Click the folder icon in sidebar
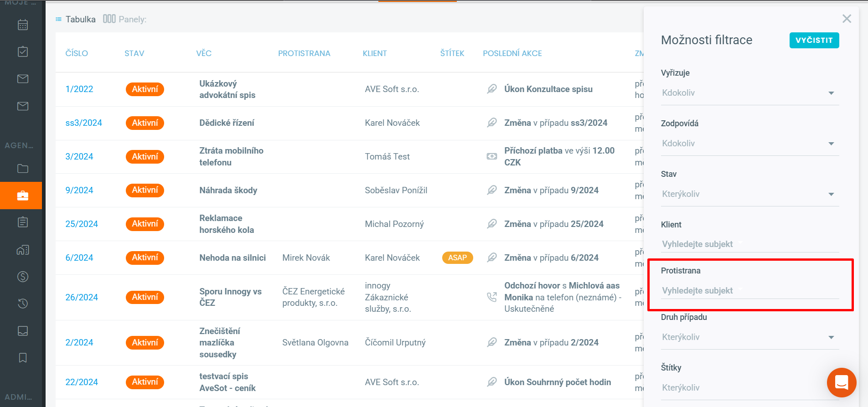868x407 pixels. point(23,169)
